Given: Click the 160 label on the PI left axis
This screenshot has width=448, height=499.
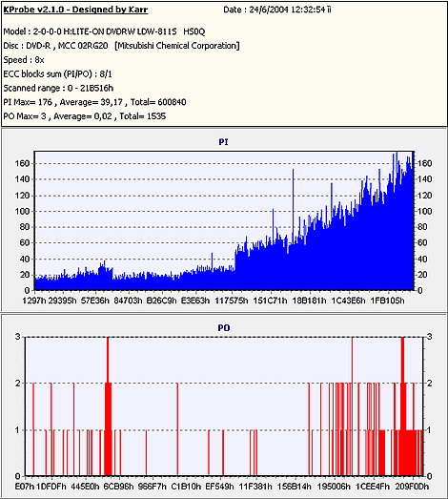Looking at the screenshot, I should [22, 163].
